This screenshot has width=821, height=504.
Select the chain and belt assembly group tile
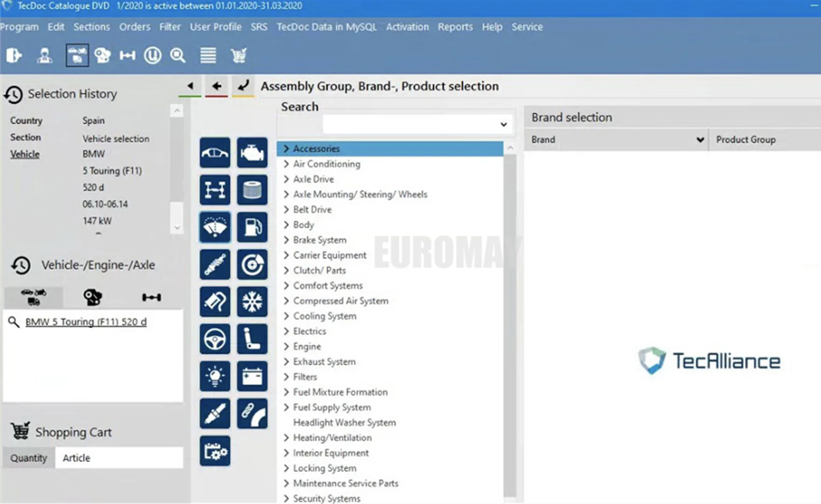(252, 414)
